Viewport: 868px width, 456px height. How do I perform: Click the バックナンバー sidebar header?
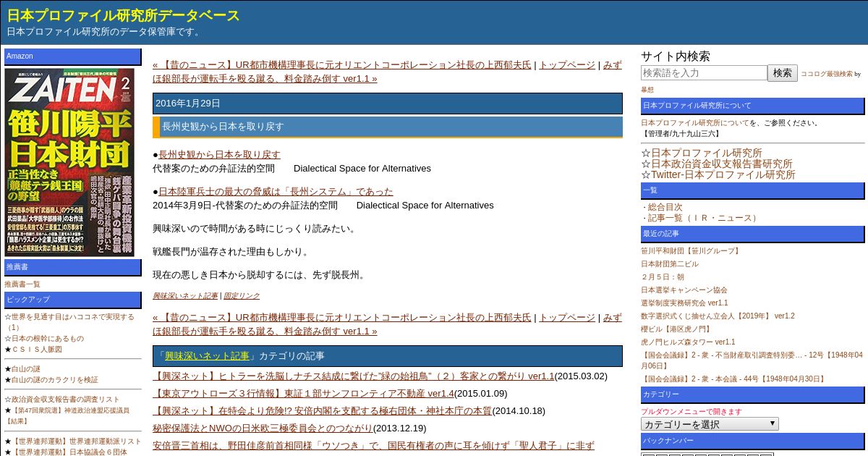752,441
